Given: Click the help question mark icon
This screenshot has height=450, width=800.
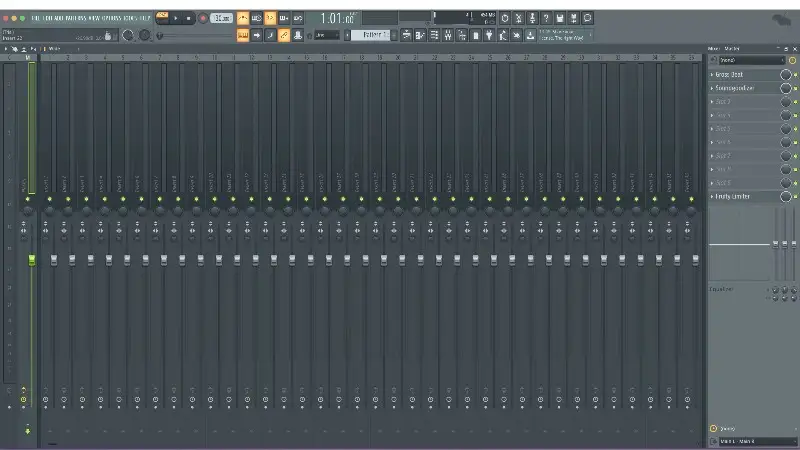Looking at the screenshot, I should (546, 18).
